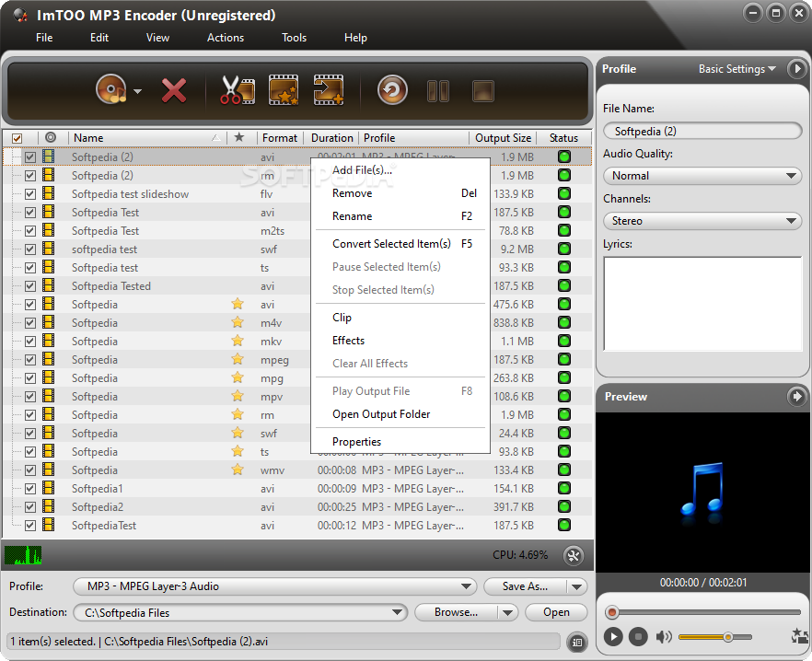Mute the preview speaker icon
Viewport: 812px width, 661px height.
point(664,637)
